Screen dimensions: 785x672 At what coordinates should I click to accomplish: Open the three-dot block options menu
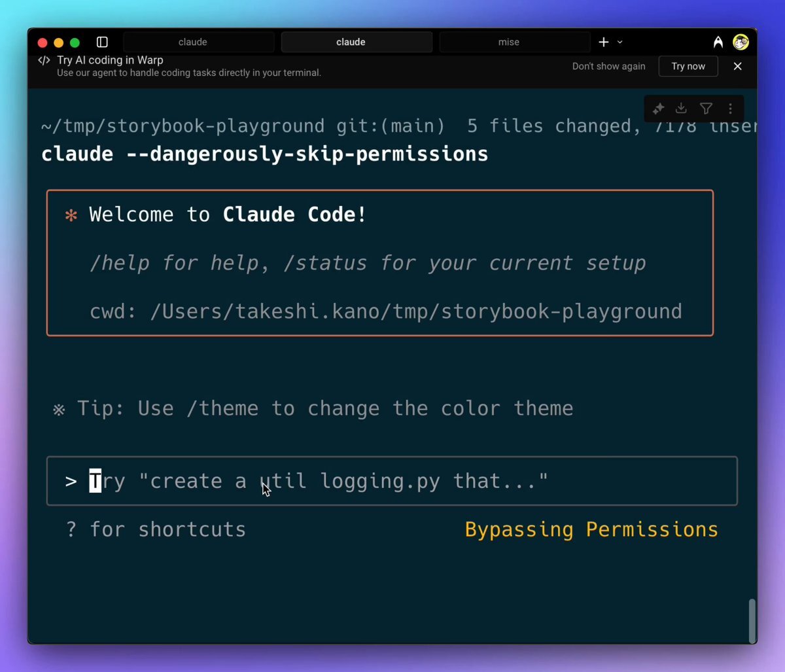pos(730,109)
